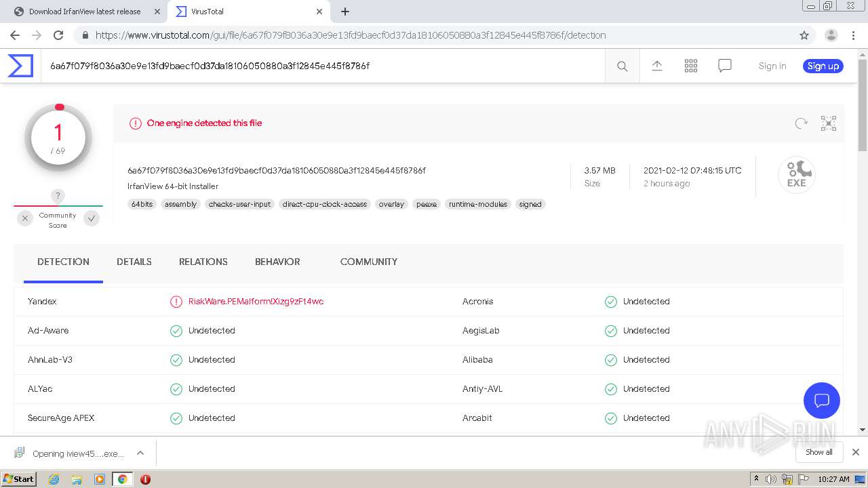This screenshot has height=488, width=868.
Task: Click the browser address bar
Action: point(434,35)
